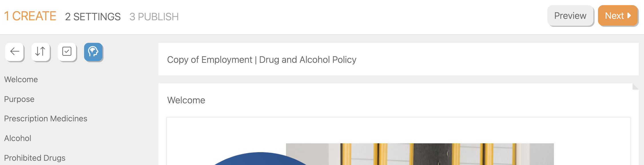Image resolution: width=644 pixels, height=165 pixels.
Task: Go to step 1 CREATE
Action: pyautogui.click(x=30, y=16)
